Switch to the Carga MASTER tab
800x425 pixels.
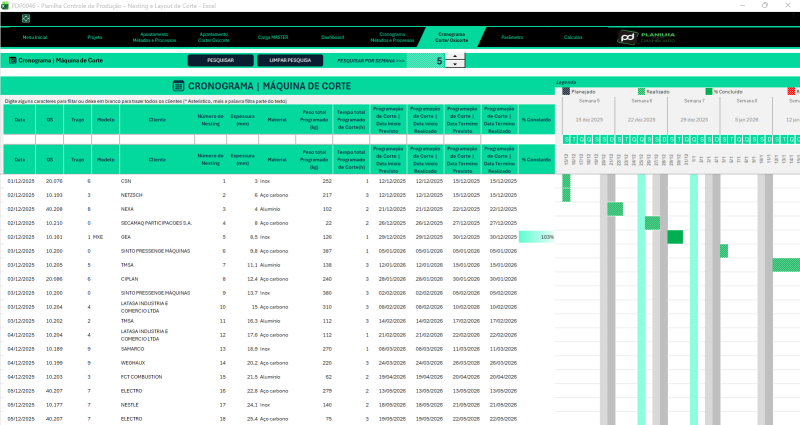272,37
